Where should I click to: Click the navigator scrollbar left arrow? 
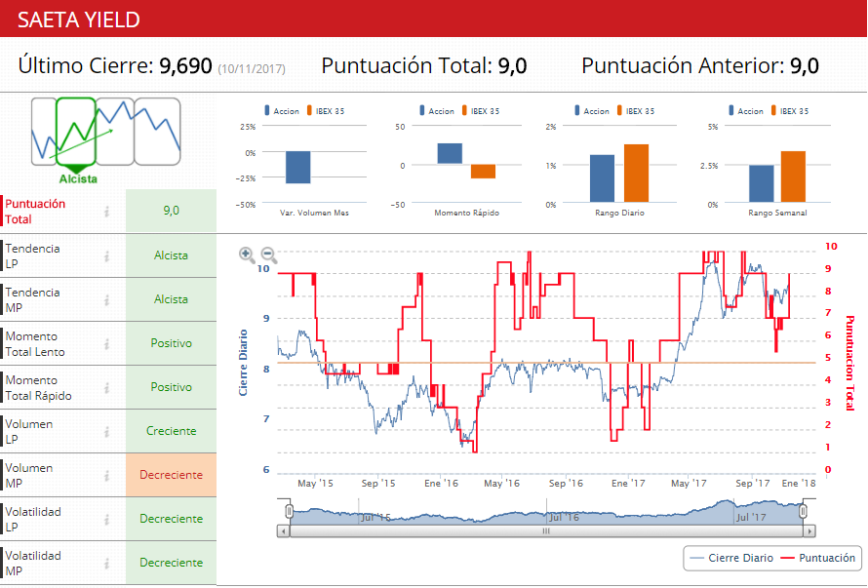tap(284, 531)
